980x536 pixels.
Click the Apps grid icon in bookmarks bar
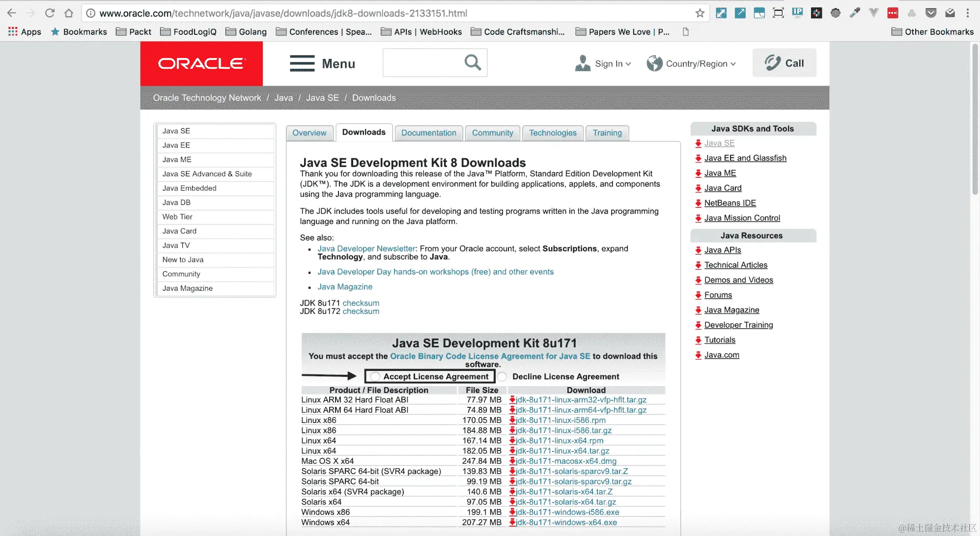click(13, 31)
